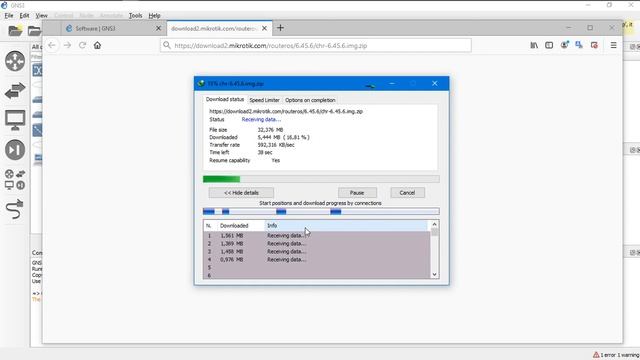This screenshot has height=360, width=640.
Task: Click search icon in address bar
Action: click(167, 45)
